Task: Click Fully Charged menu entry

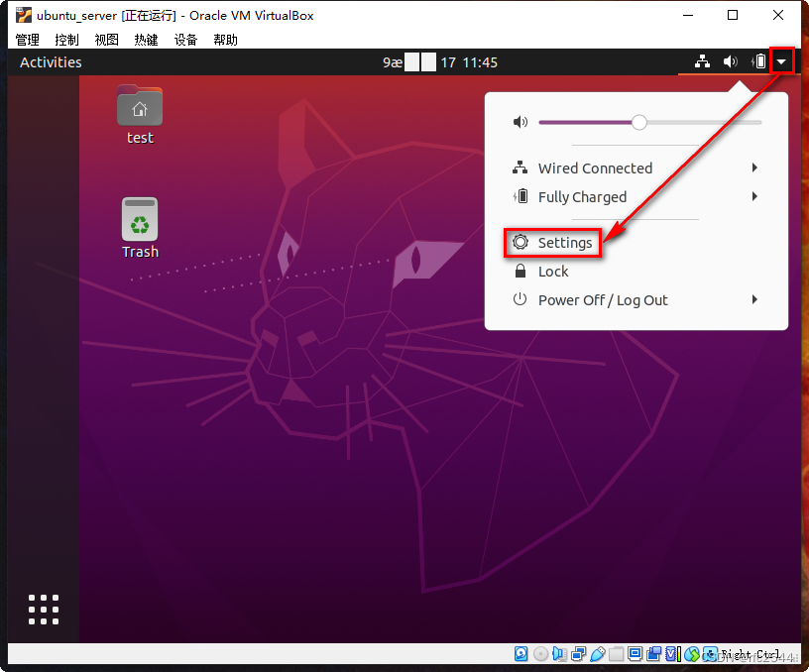Action: pyautogui.click(x=636, y=196)
